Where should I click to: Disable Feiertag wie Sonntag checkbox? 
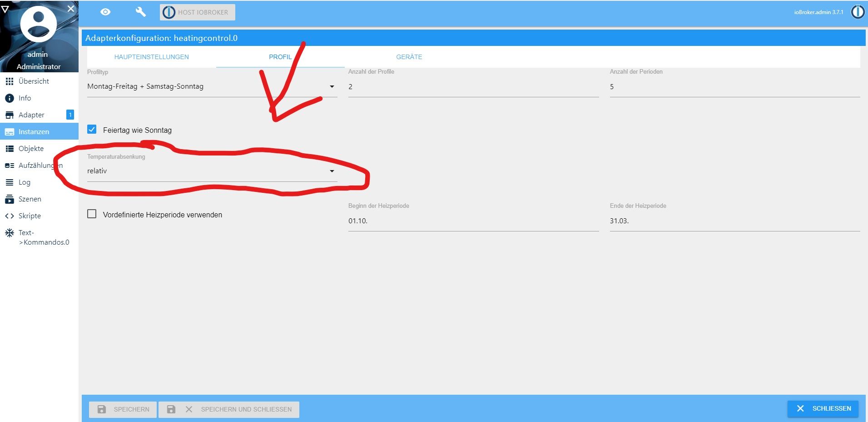click(92, 130)
